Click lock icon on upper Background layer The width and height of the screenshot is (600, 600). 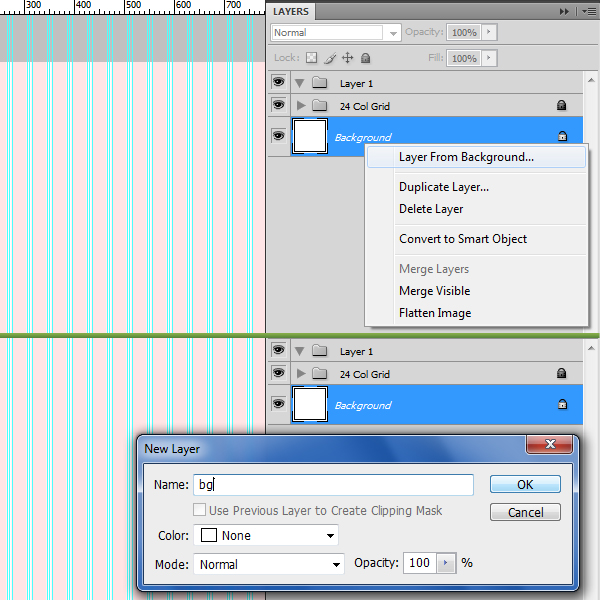(x=562, y=136)
